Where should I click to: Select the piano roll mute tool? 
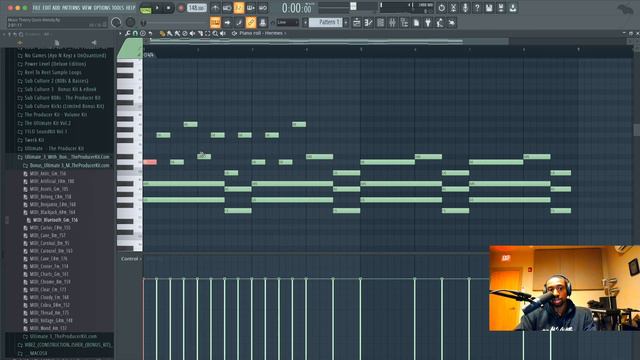192,33
